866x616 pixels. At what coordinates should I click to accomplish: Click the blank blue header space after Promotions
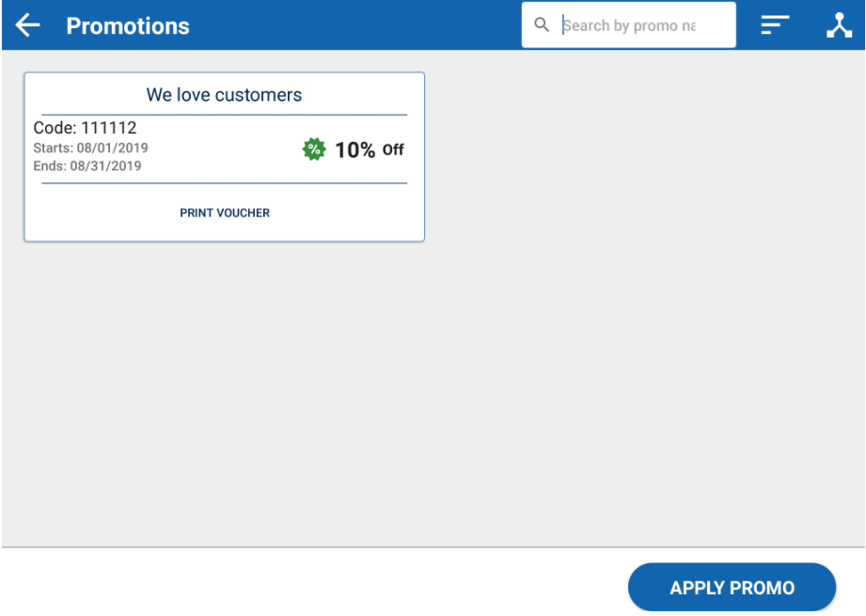(357, 25)
